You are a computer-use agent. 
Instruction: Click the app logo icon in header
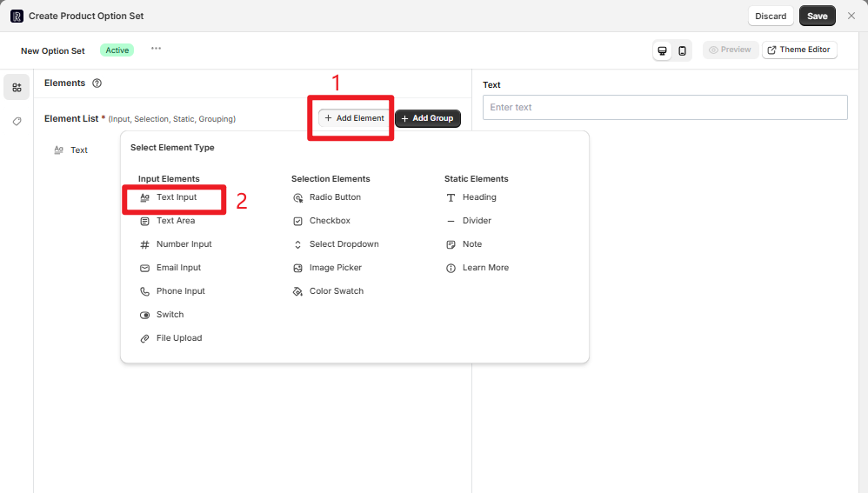tap(17, 16)
